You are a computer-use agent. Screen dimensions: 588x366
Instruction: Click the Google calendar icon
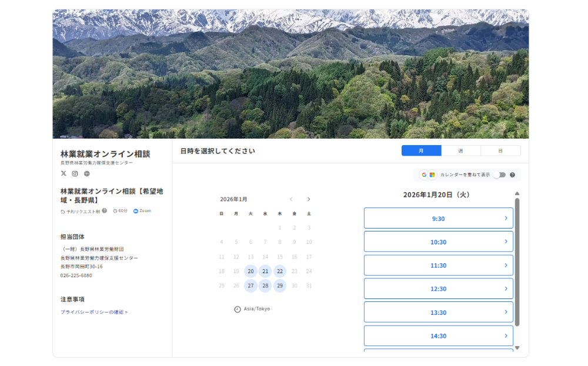point(424,175)
